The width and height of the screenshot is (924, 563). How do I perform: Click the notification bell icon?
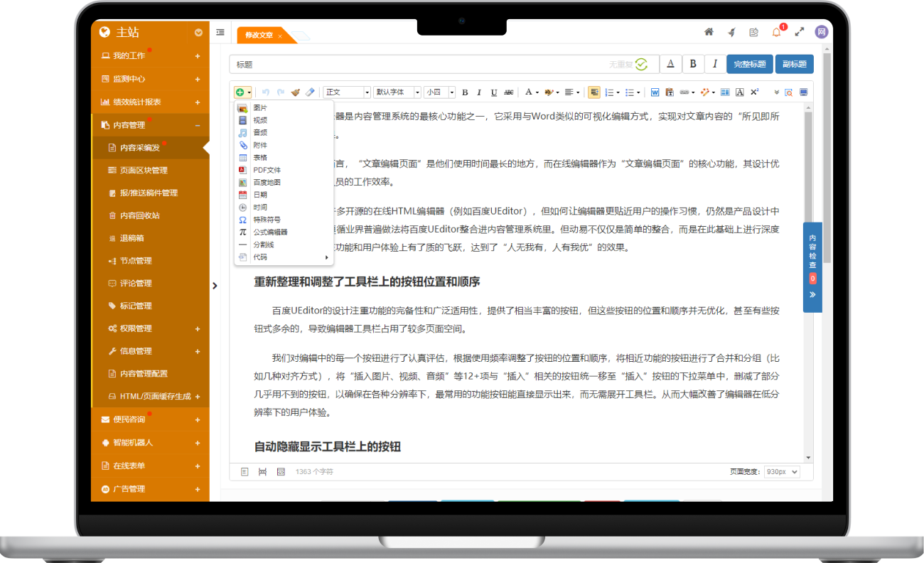[776, 32]
